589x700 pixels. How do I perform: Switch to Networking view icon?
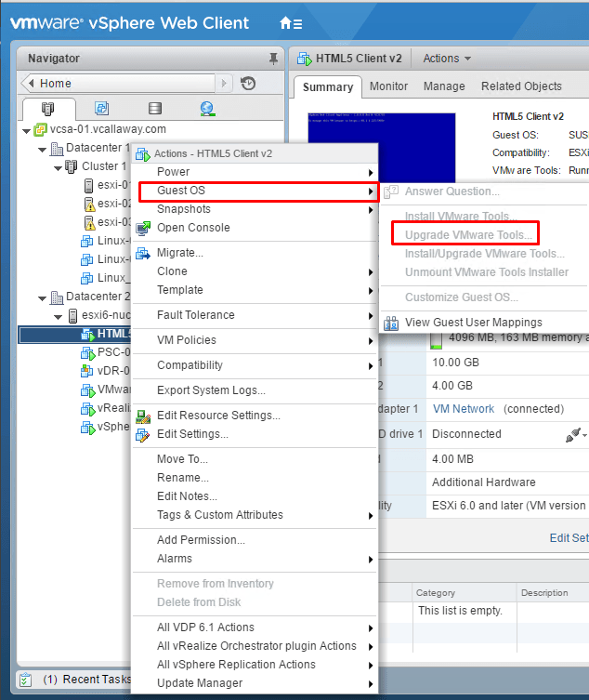[x=207, y=109]
